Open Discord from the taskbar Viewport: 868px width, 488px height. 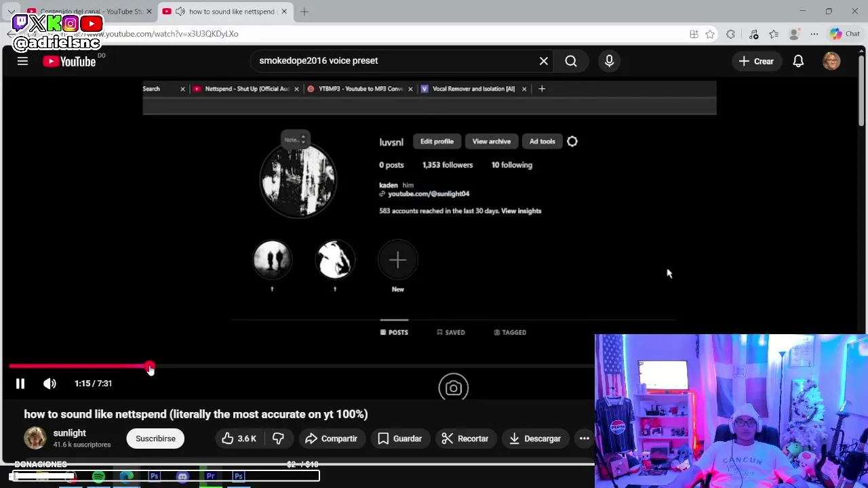tap(182, 476)
